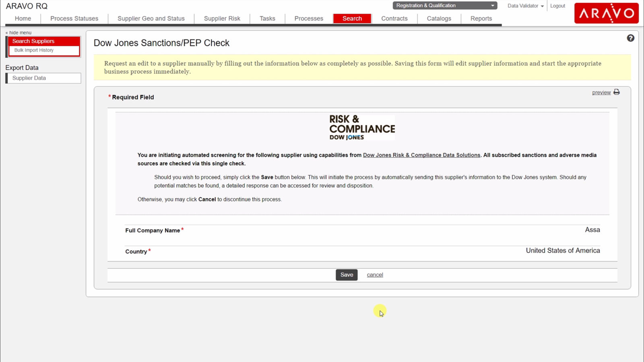Collapse the sidebar using hide menu

point(19,32)
